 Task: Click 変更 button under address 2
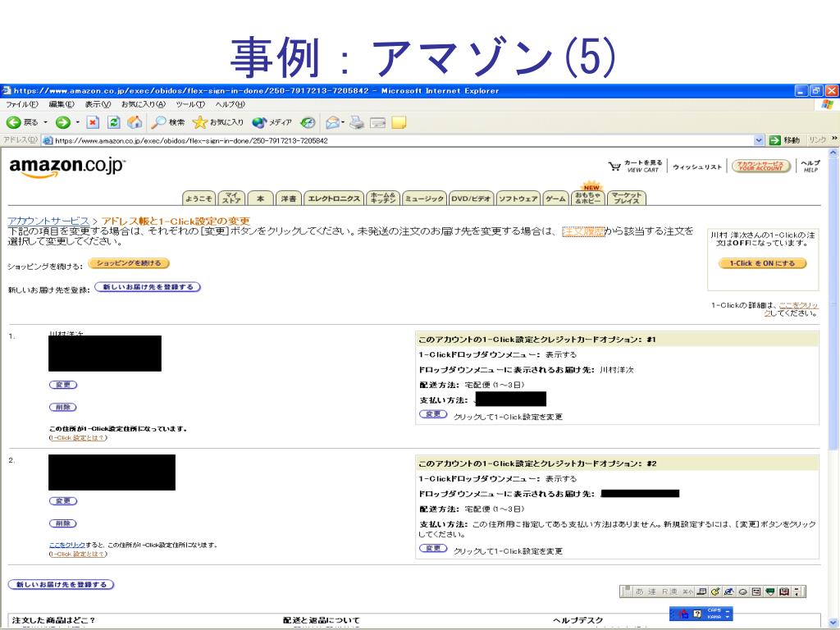tap(63, 501)
